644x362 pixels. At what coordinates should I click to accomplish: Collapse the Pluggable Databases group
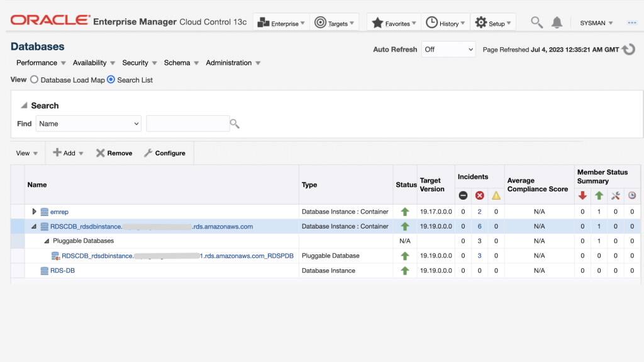(46, 241)
